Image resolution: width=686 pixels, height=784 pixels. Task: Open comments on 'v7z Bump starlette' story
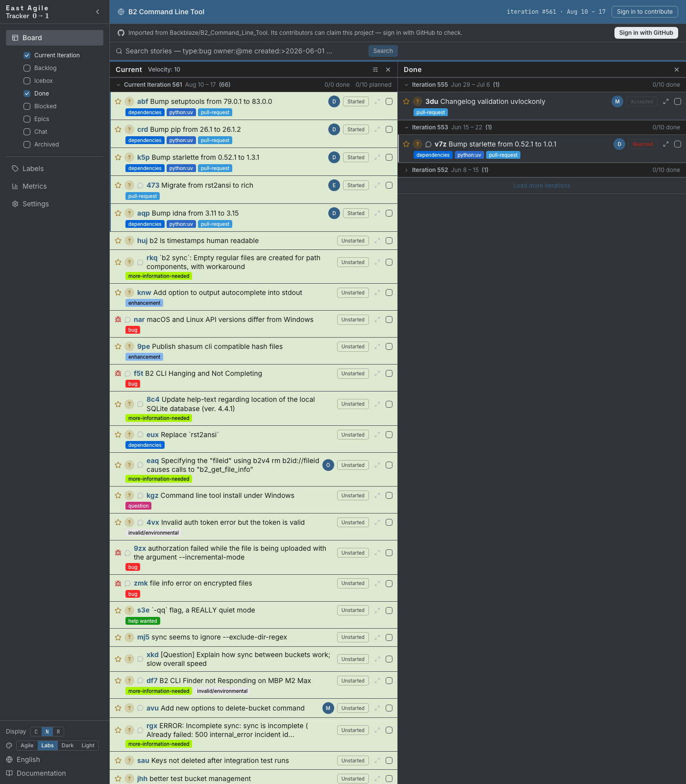click(428, 145)
